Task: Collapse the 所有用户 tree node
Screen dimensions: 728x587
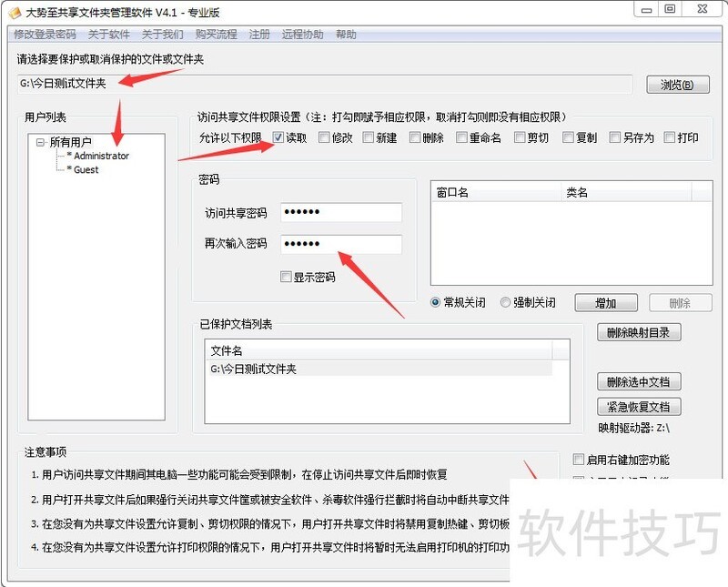Action: [x=41, y=142]
